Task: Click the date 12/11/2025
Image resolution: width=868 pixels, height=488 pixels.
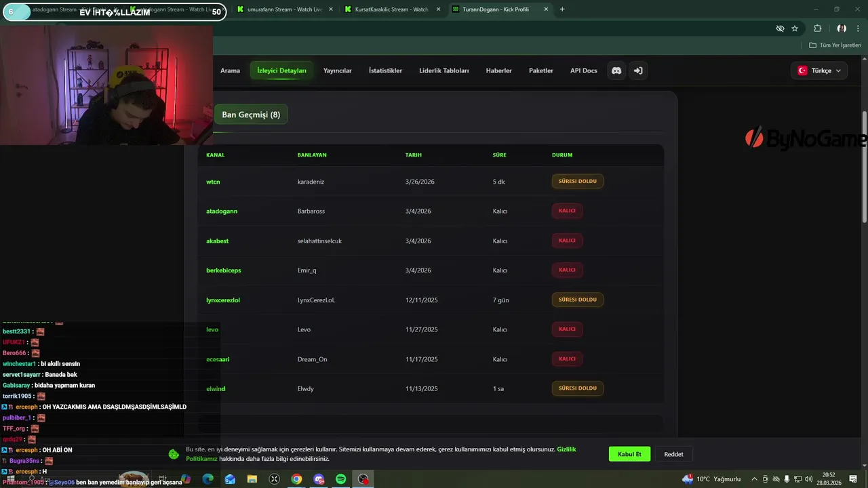Action: 422,300
